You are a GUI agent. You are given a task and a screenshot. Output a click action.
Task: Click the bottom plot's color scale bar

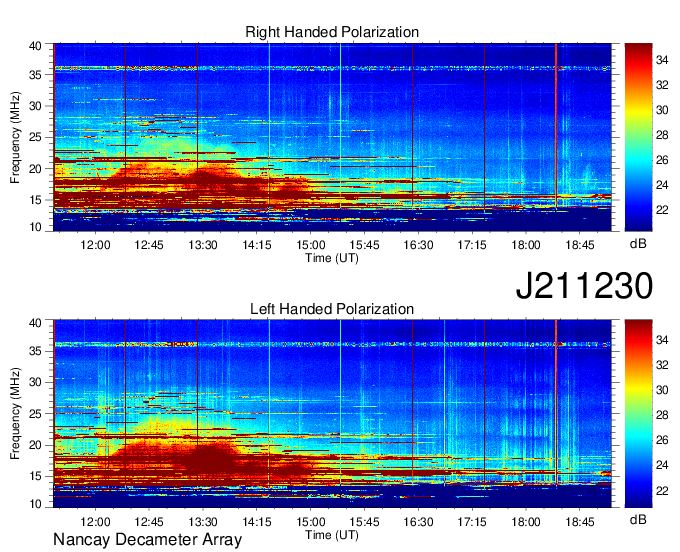coord(638,413)
